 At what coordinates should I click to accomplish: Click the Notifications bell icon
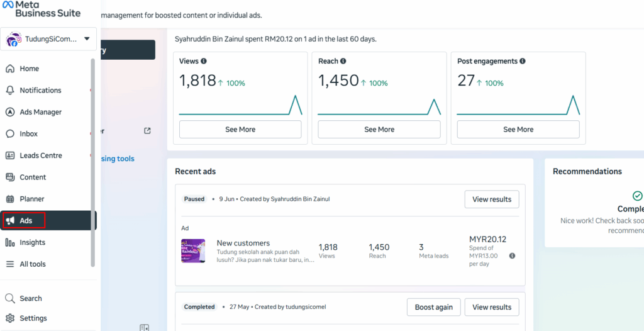pos(10,91)
